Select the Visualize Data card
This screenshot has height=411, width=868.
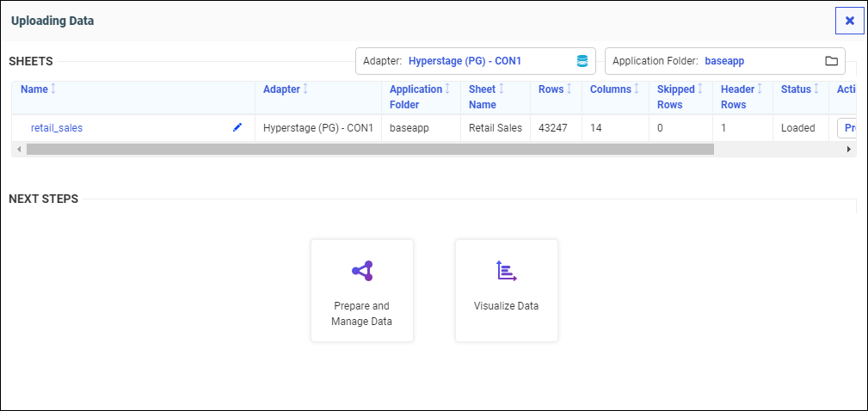pyautogui.click(x=507, y=291)
